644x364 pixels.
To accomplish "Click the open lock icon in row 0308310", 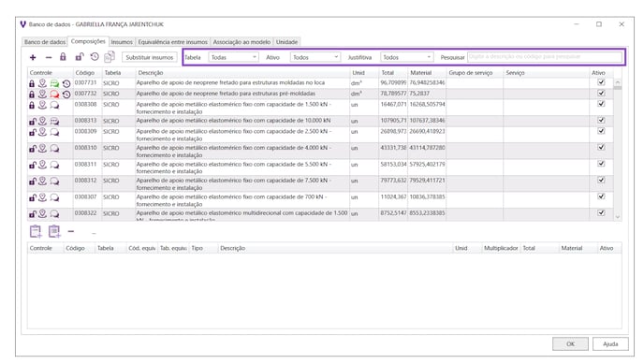I will [x=33, y=148].
